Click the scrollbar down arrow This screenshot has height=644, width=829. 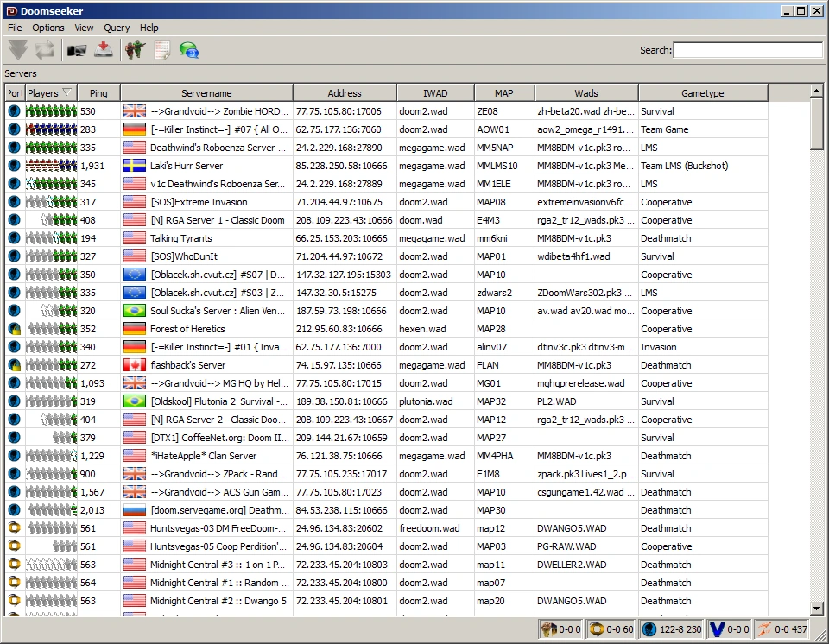[x=816, y=609]
